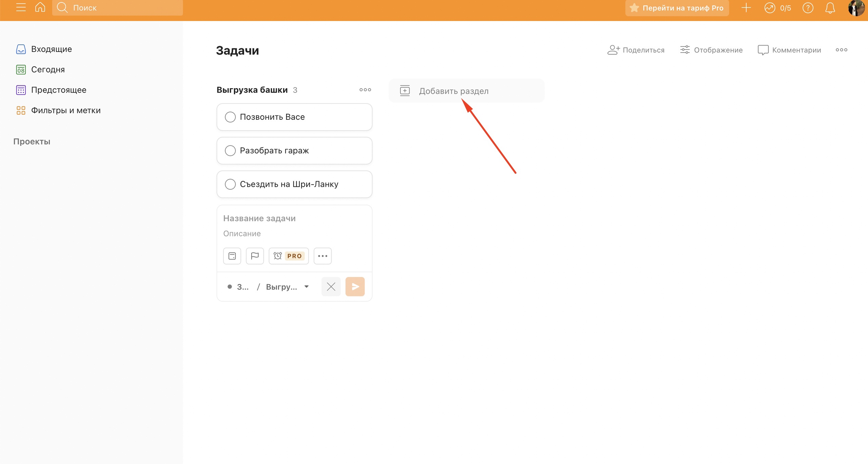Open the Выгрузка башки section options menu
The height and width of the screenshot is (464, 868).
365,90
